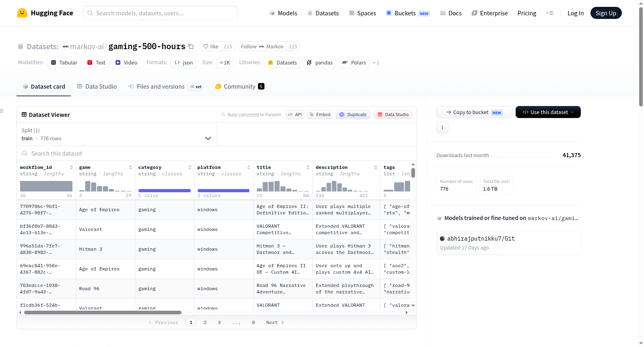Viewport: 644px width, 347px height.
Task: Click the table vertical scrollbar thumb
Action: (413, 173)
